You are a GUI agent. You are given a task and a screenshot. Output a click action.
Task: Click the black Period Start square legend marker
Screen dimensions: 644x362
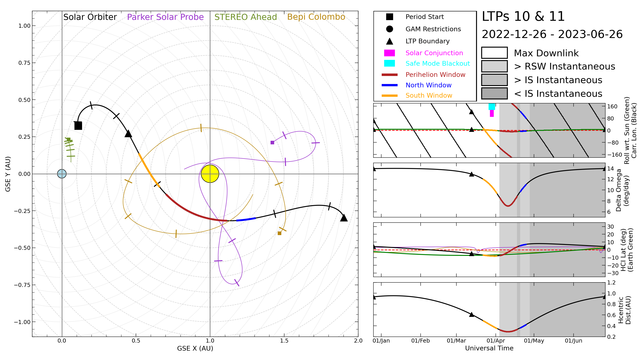coord(390,17)
